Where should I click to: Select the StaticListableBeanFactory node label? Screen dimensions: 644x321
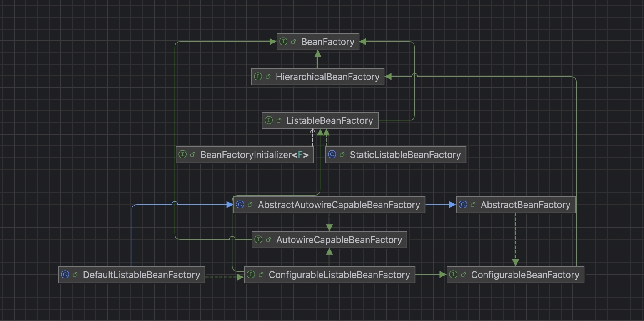pyautogui.click(x=406, y=154)
